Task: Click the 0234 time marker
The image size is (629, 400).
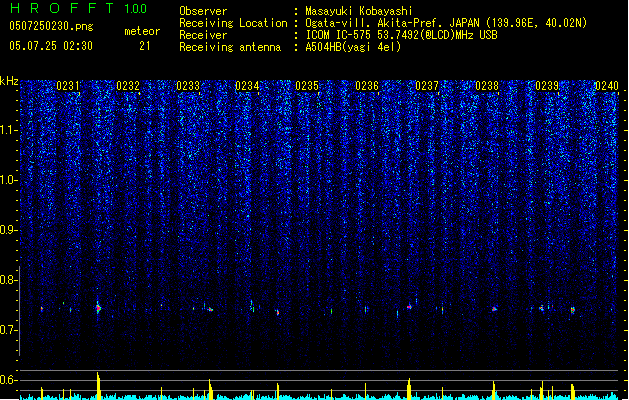Action: click(x=248, y=86)
